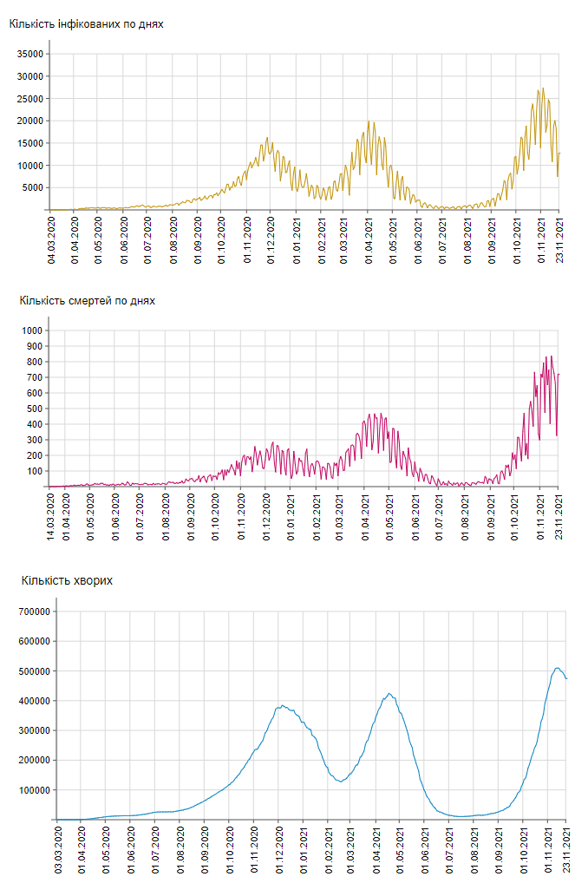This screenshot has width=588, height=883.
Task: Select the 100000 y-axis label
Action: (35, 790)
